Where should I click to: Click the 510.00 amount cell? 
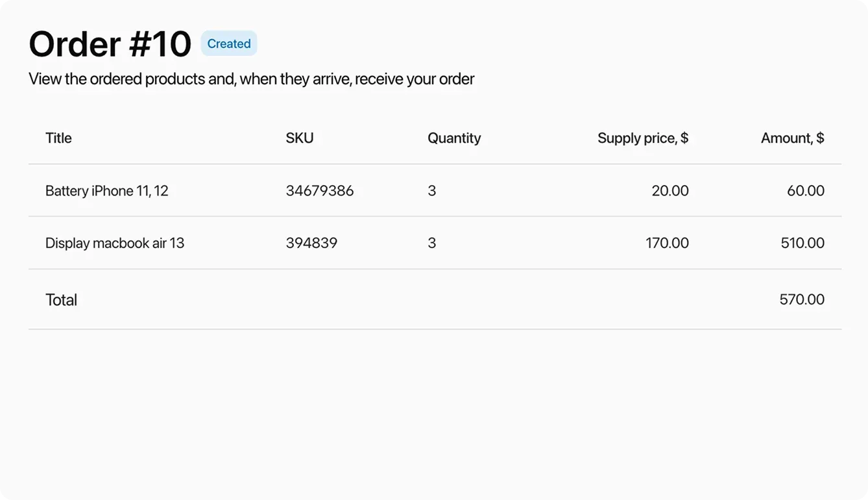[x=803, y=243]
